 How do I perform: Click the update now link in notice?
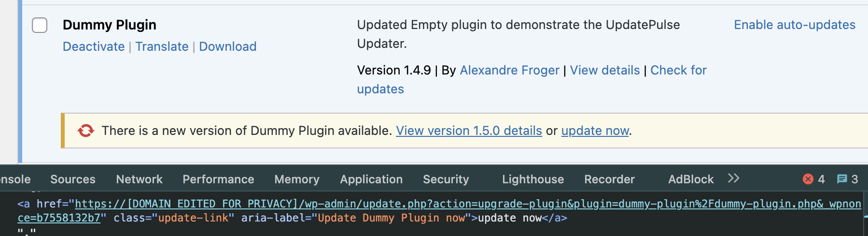595,131
